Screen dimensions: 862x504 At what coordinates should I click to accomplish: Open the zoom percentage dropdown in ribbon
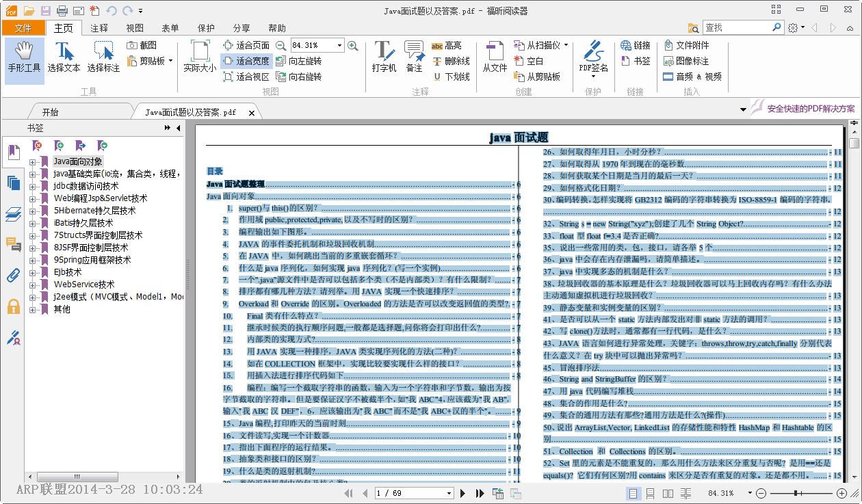point(339,45)
